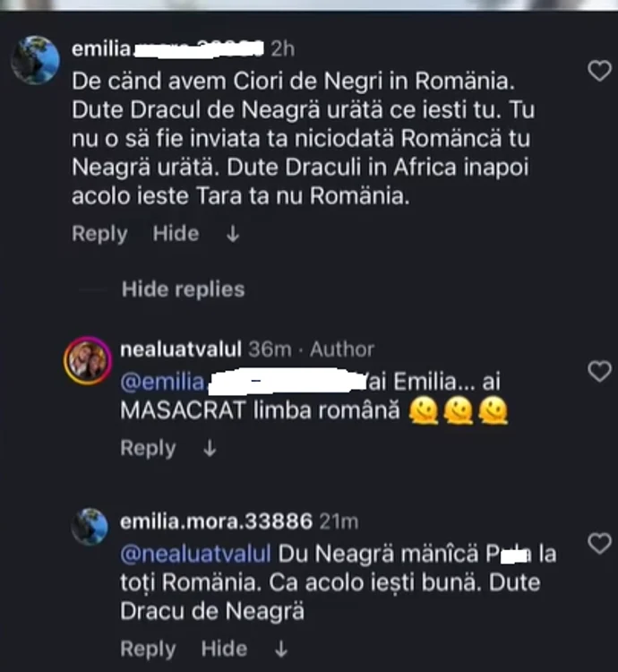This screenshot has height=672, width=618.
Task: Click down arrow beside nealuatvalul's Reply button
Action: 210,448
